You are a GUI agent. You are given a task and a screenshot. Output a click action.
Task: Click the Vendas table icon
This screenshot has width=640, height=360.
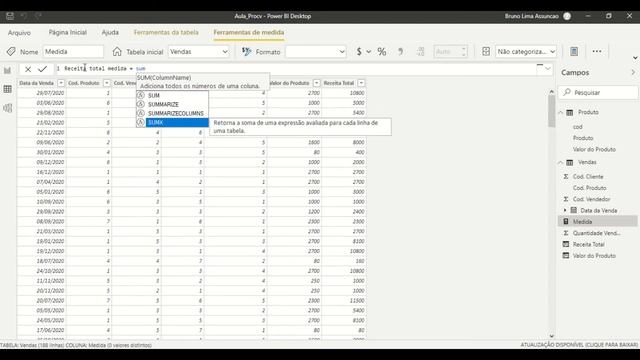(570, 162)
